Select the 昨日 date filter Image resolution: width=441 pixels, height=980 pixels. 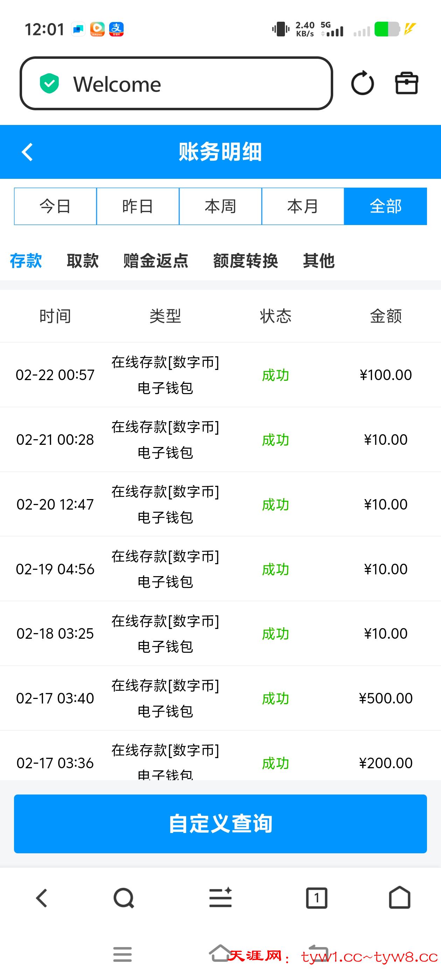138,206
